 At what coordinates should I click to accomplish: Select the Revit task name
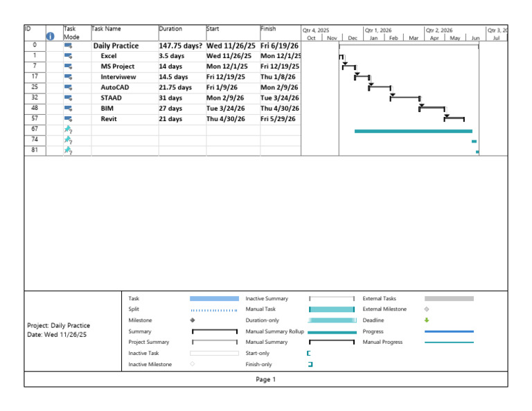[x=109, y=119]
